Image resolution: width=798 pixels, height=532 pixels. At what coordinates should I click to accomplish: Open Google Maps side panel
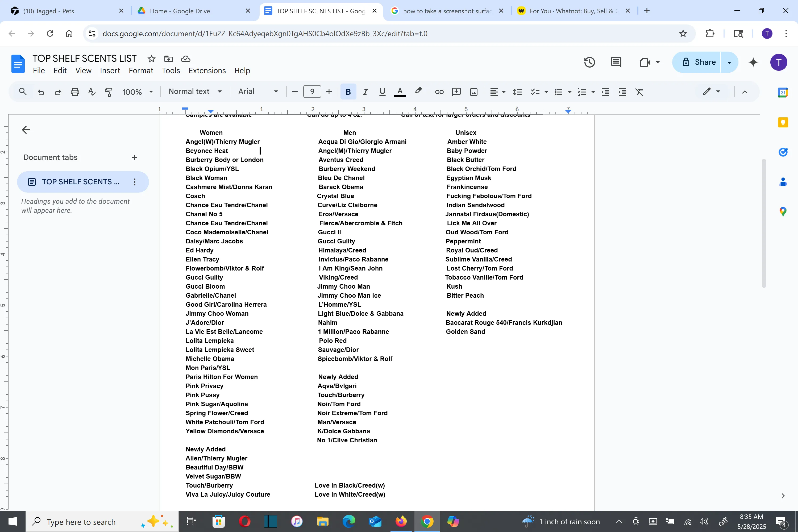(783, 212)
